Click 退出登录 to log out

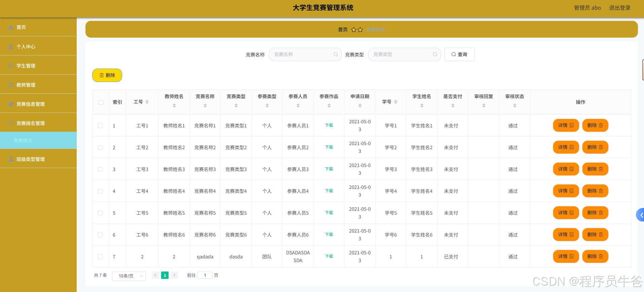[620, 8]
